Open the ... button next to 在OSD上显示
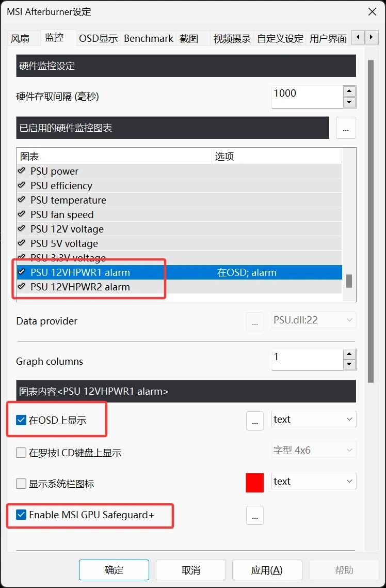Image resolution: width=386 pixels, height=588 pixels. coord(255,421)
